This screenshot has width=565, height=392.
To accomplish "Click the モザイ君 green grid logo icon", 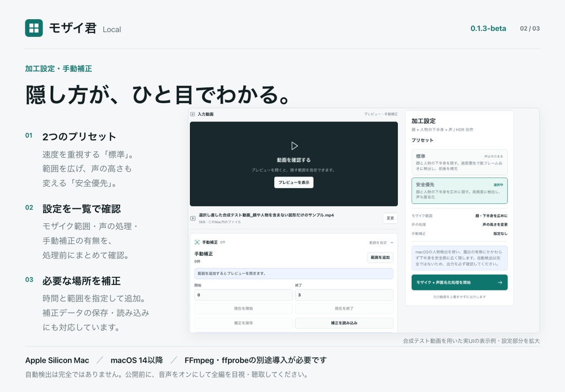I will point(34,28).
